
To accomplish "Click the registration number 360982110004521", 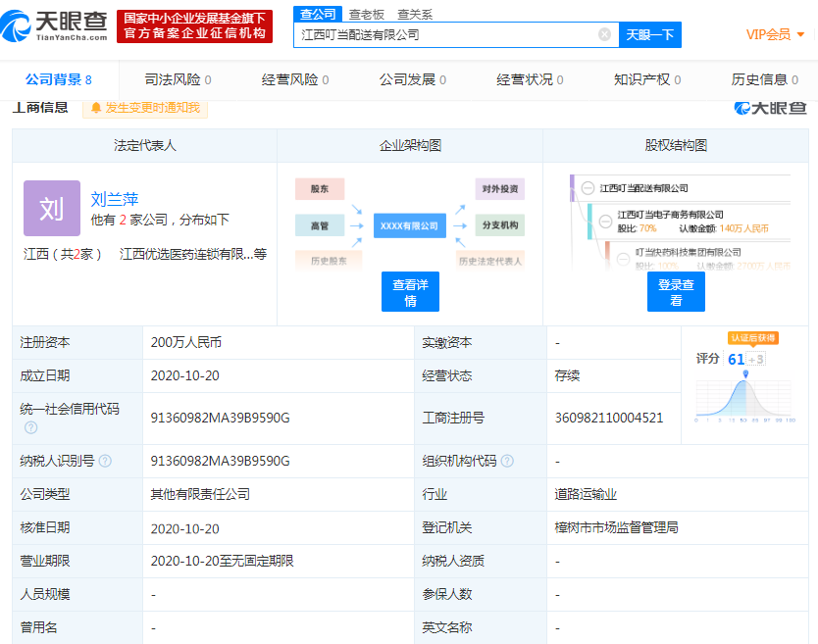I will click(609, 418).
